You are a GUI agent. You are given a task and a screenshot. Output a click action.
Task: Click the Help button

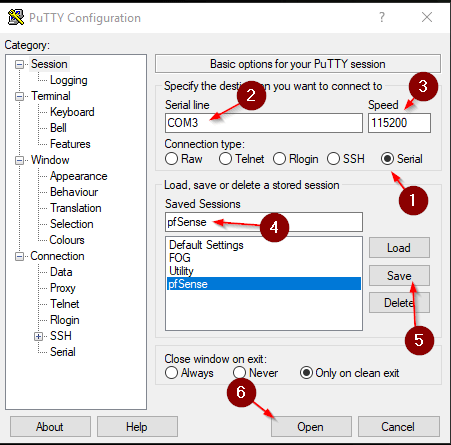point(137,427)
